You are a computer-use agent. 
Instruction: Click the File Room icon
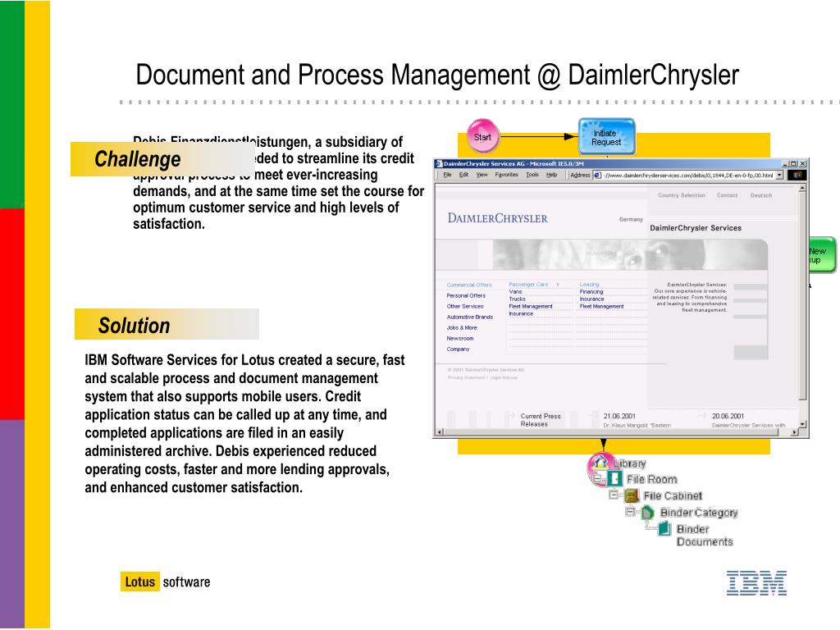click(614, 478)
